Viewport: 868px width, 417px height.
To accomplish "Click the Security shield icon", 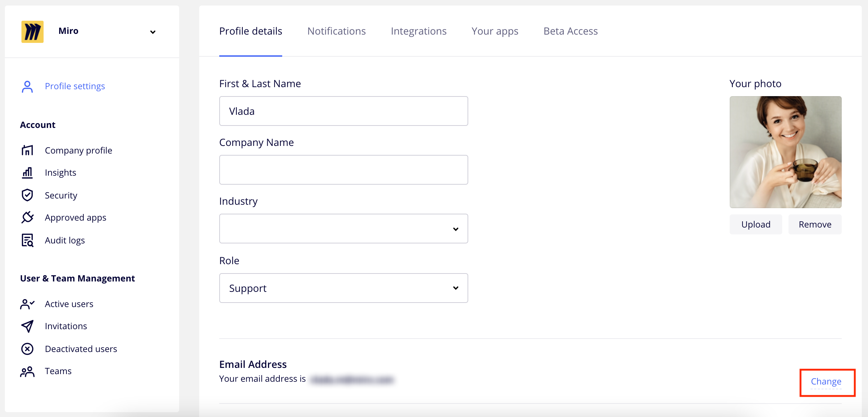I will 27,195.
